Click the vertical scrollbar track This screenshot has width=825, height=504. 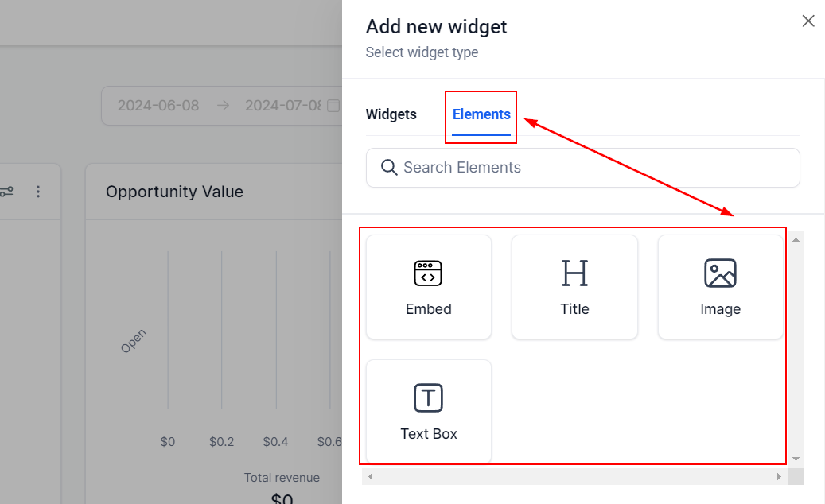(796, 347)
